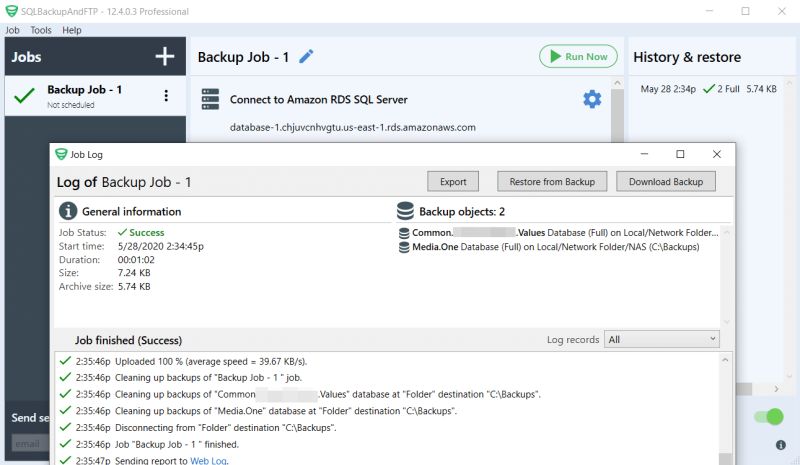This screenshot has height=465, width=800.
Task: Open the Help menu
Action: coord(72,30)
